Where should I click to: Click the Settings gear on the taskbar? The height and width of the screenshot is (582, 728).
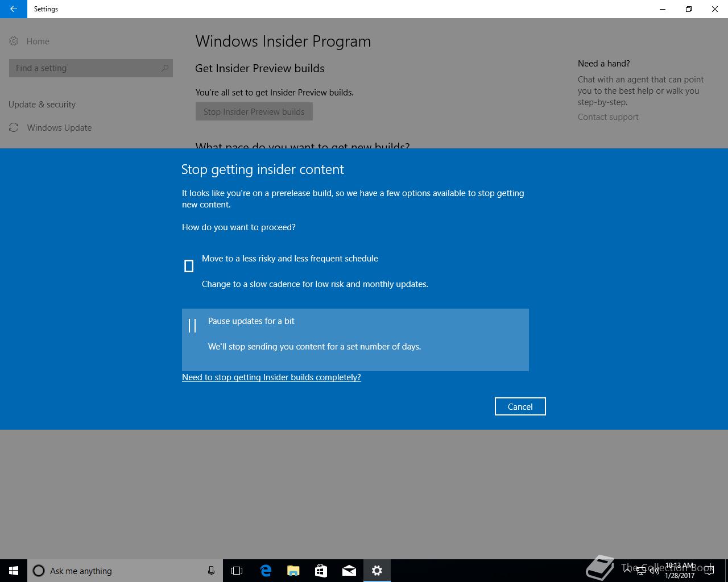[x=377, y=571]
